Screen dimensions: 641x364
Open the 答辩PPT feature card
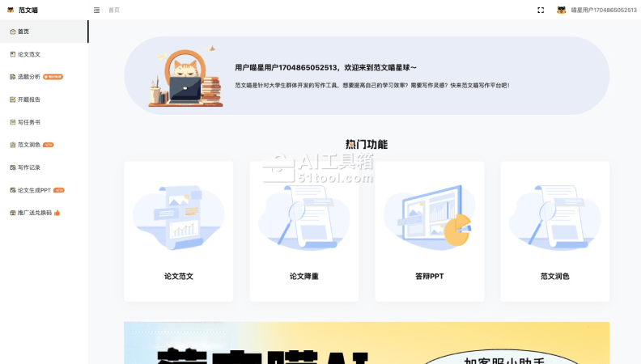430,231
